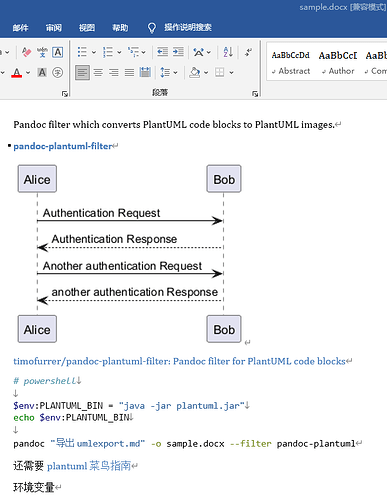Expand the line spacing dropdown
The width and height of the screenshot is (387, 500).
point(175,72)
